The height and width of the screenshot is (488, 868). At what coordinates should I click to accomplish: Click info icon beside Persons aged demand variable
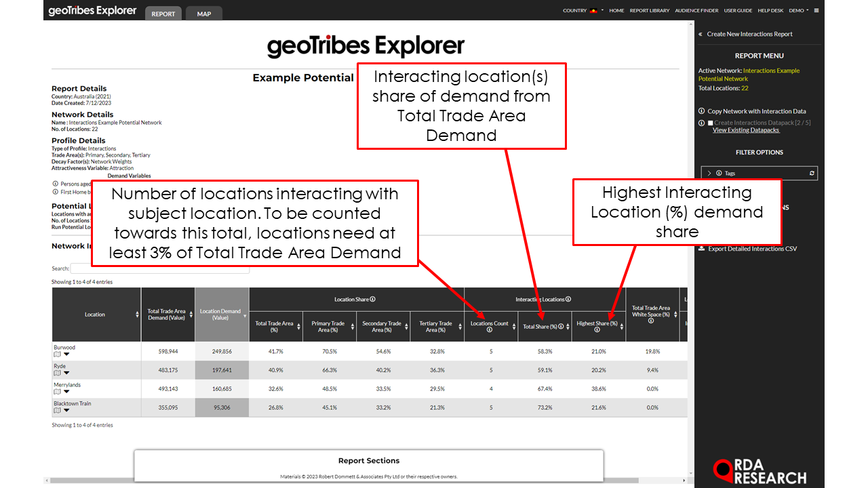tap(56, 184)
